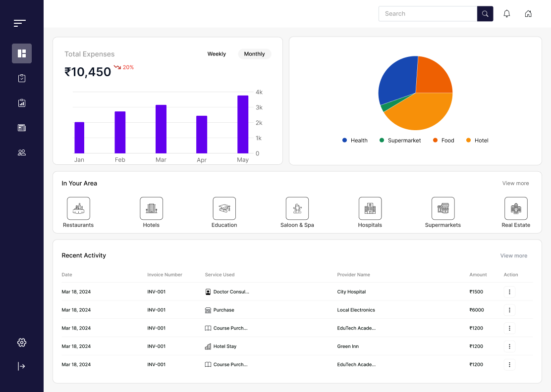The height and width of the screenshot is (392, 551).
Task: Log out using the sidebar exit icon
Action: click(x=21, y=366)
